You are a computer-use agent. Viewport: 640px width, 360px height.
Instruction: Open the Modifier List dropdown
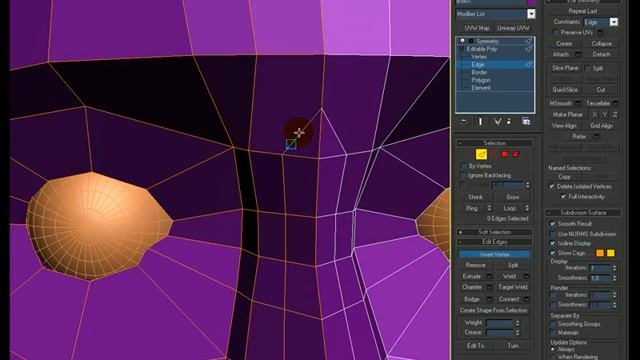[531, 14]
